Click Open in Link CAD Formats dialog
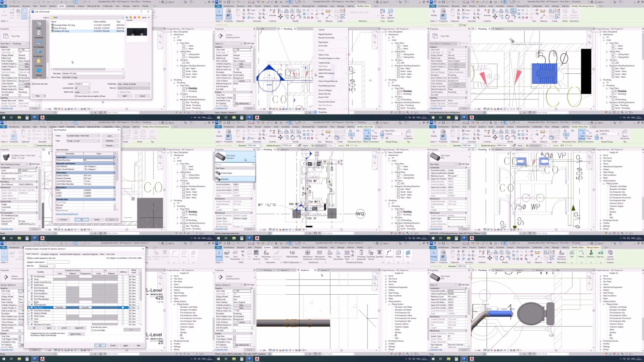The height and width of the screenshot is (362, 644). point(125,96)
